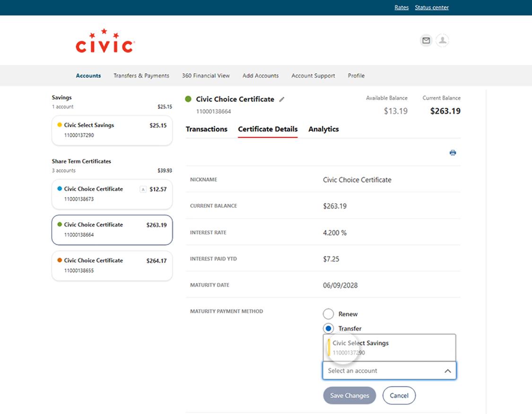This screenshot has height=414, width=532.
Task: Click the orange dot on the $264.17 certificate
Action: point(60,260)
